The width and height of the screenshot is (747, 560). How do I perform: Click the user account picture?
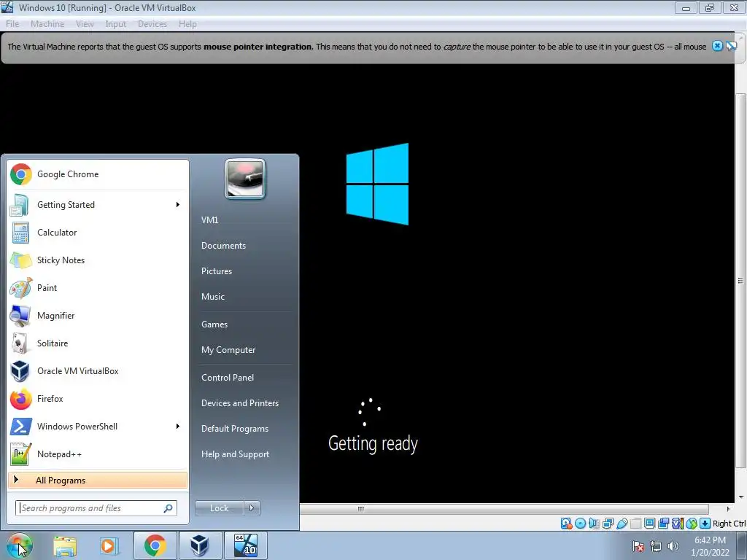[x=245, y=179]
